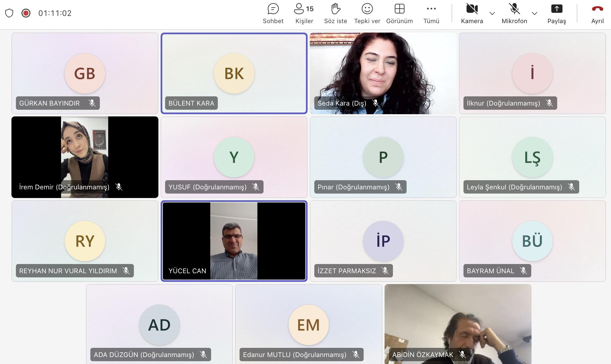The image size is (611, 364).
Task: Select YÜCEL CAN video tile
Action: click(234, 241)
